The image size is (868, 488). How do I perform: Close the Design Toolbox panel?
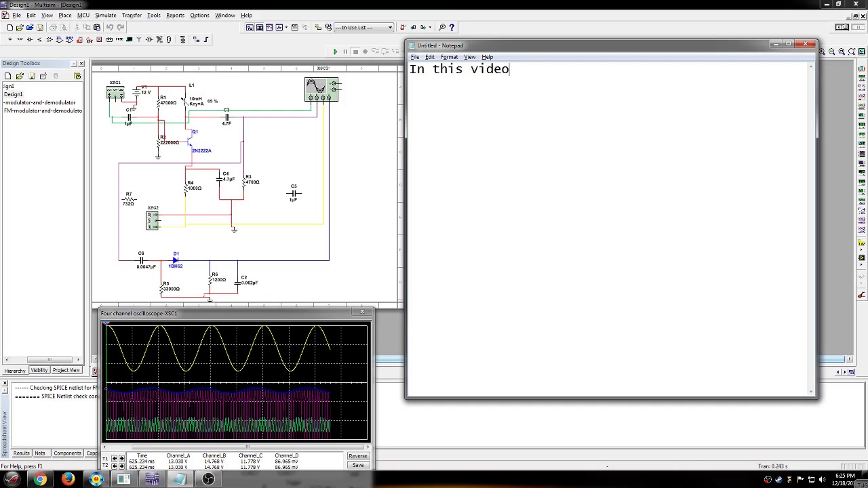(81, 64)
